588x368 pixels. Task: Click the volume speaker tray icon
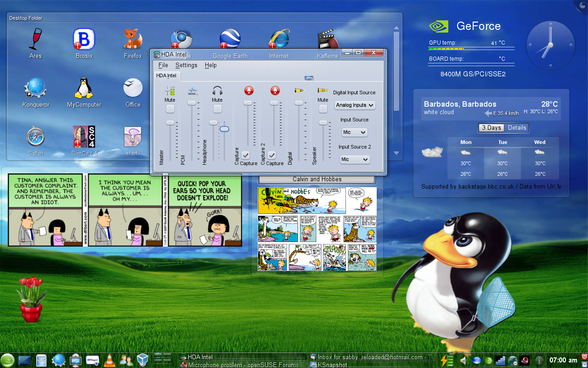pos(464,360)
